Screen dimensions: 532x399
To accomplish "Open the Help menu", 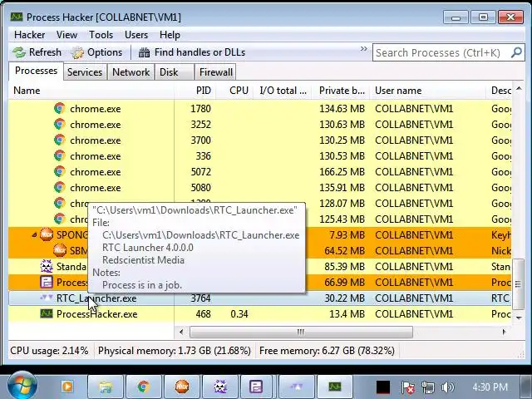I will click(170, 35).
